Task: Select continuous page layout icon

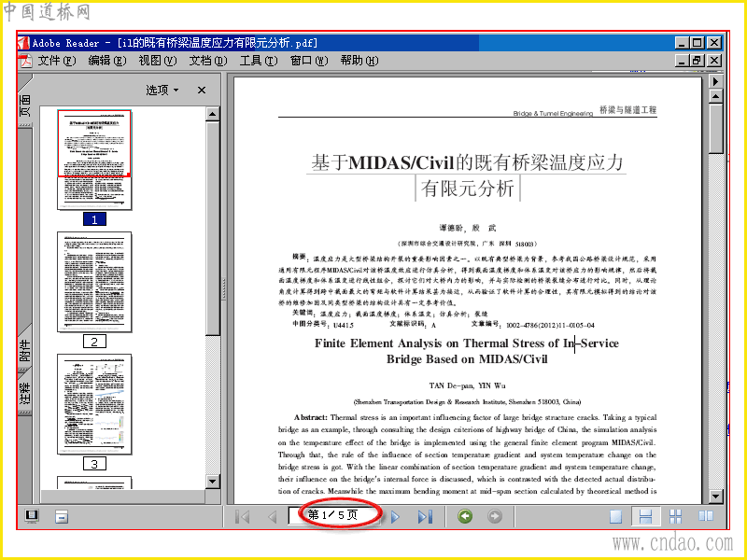Action: coord(645,517)
